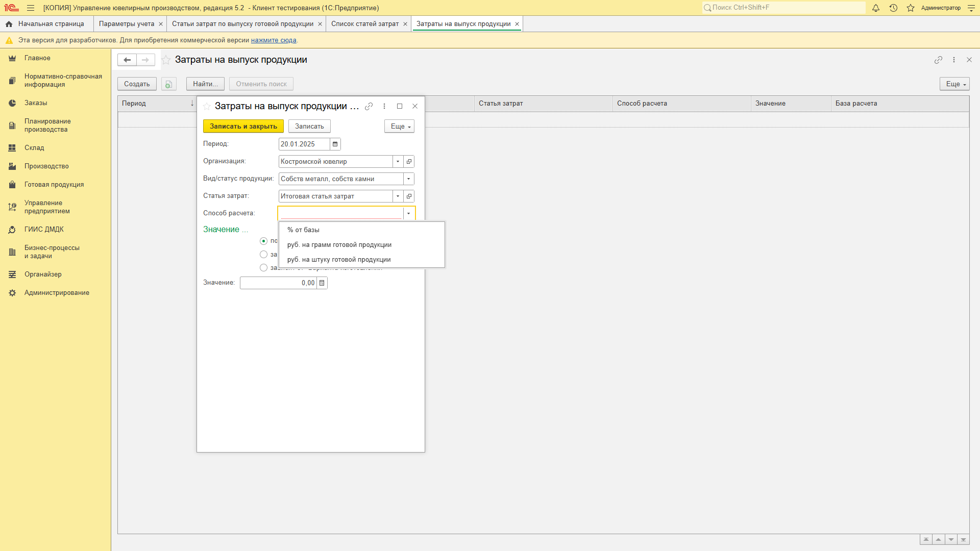Select second Значение radio option
The image size is (980, 551).
(x=263, y=255)
